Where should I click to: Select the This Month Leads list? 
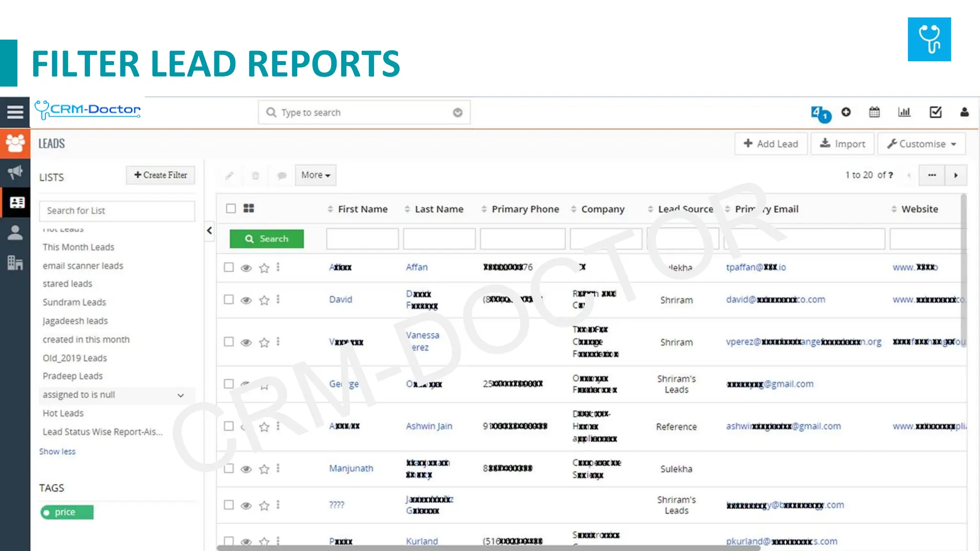pyautogui.click(x=78, y=247)
